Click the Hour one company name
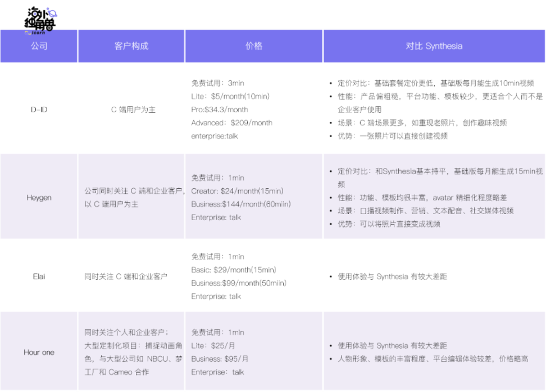The width and height of the screenshot is (546, 392). pos(39,352)
